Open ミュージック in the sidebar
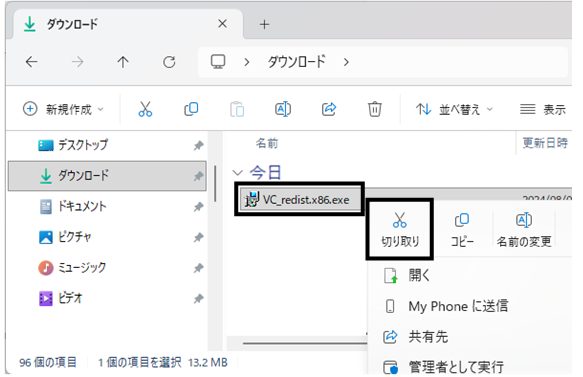This screenshot has width=583, height=377. (107, 267)
